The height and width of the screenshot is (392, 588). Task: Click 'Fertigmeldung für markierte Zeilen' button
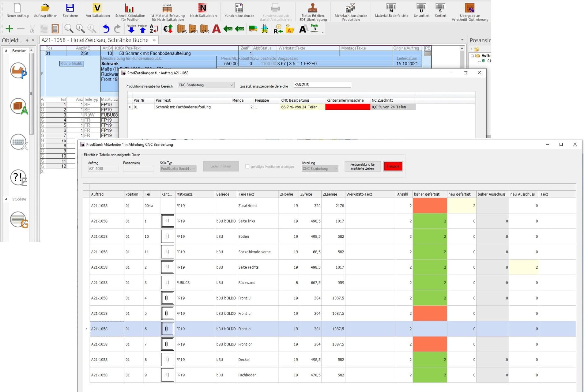pyautogui.click(x=362, y=166)
